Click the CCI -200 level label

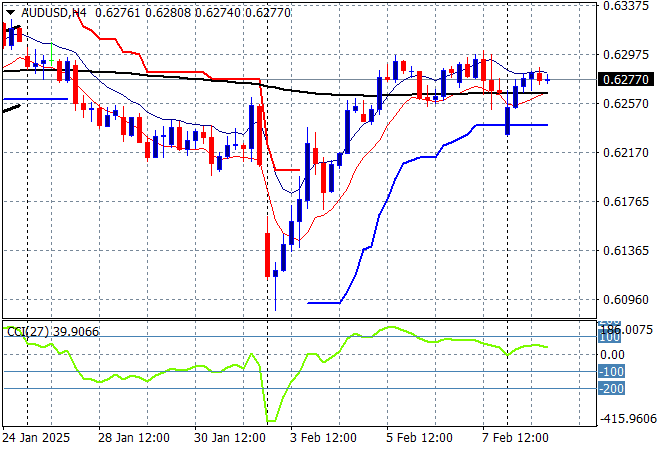click(612, 389)
